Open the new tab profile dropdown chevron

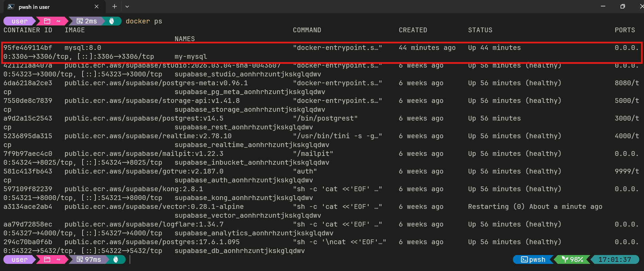pyautogui.click(x=127, y=6)
